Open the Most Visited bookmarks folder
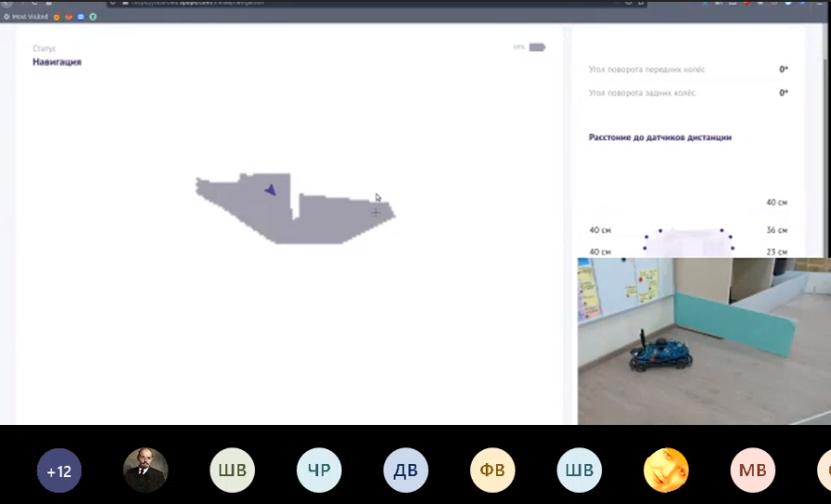The height and width of the screenshot is (504, 831). coord(25,17)
